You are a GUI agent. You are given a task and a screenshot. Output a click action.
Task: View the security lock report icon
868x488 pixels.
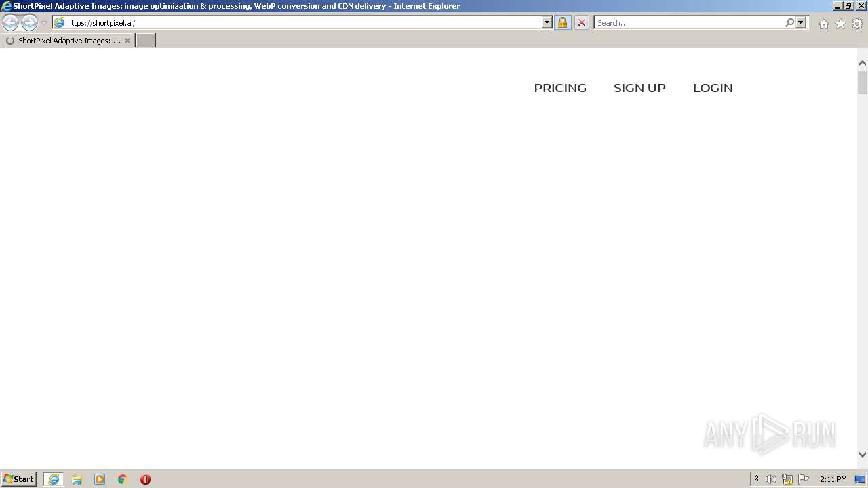click(x=562, y=22)
